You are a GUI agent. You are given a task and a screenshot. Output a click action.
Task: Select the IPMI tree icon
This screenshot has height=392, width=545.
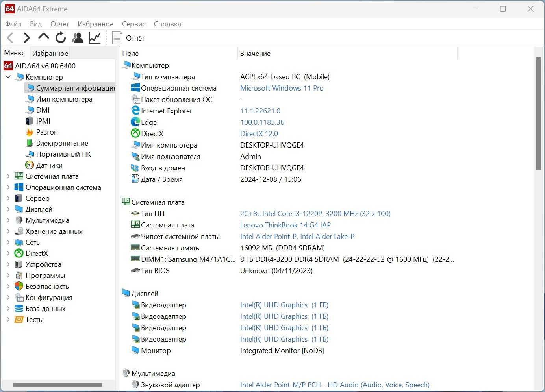[x=30, y=121]
